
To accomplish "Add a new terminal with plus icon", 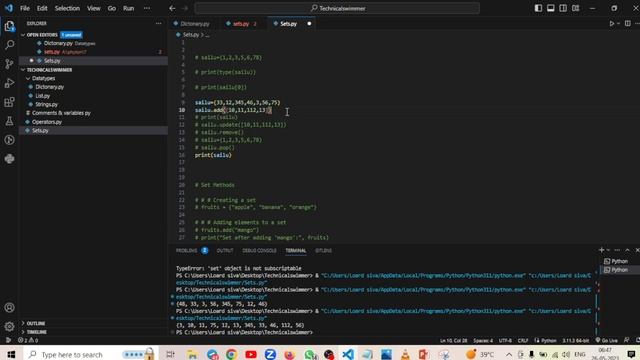I will coord(601,250).
